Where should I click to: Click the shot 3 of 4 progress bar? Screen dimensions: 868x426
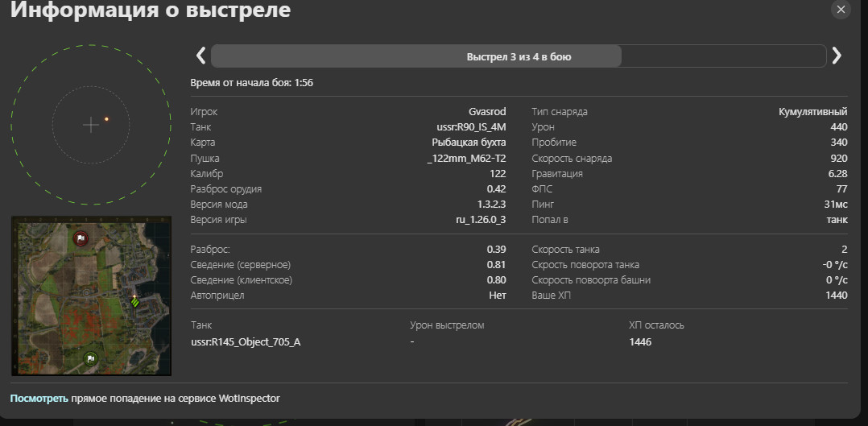[x=519, y=56]
